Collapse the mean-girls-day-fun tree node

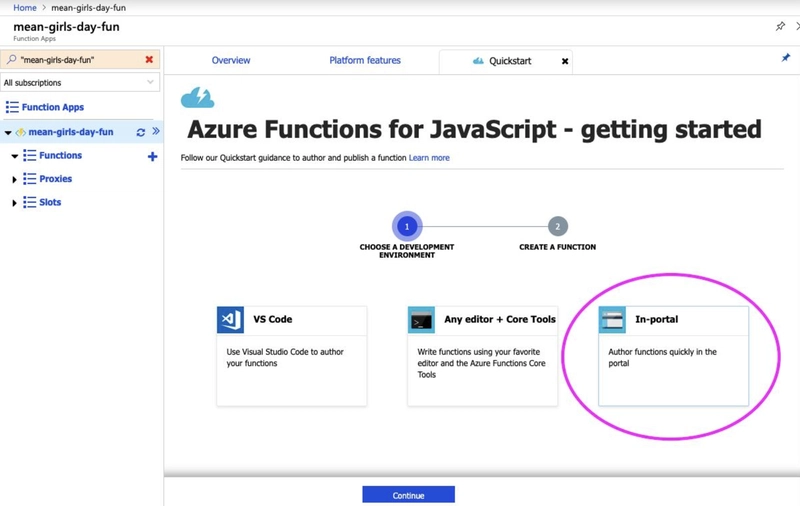click(x=8, y=133)
